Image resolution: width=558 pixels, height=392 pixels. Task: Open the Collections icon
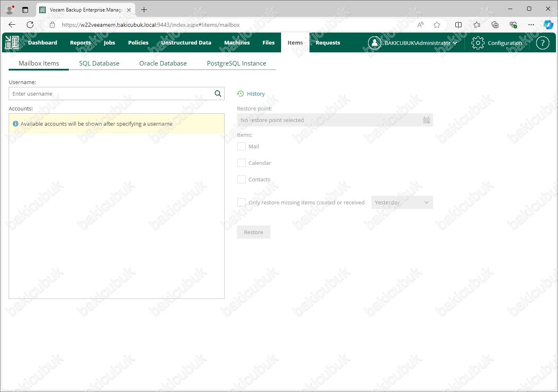(x=495, y=25)
